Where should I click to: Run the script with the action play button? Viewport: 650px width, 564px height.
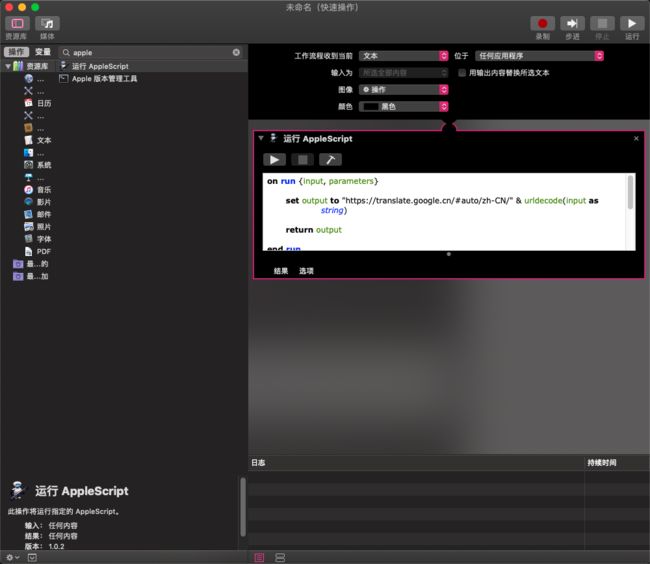[x=274, y=160]
